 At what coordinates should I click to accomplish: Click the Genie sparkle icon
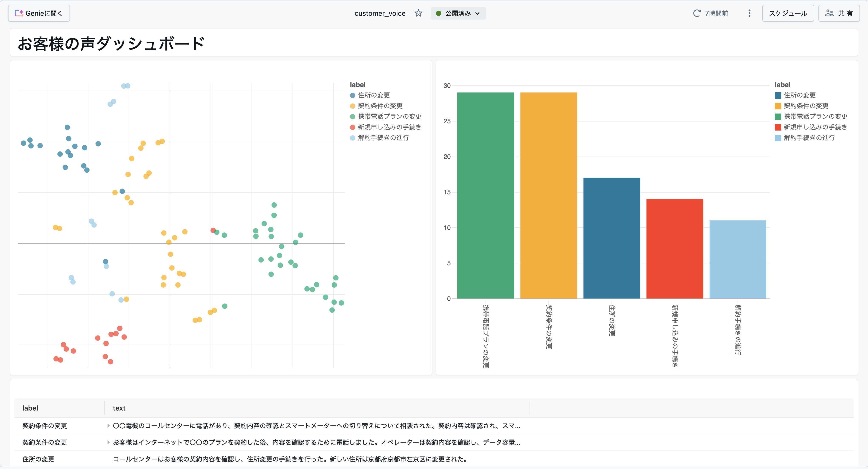click(19, 13)
